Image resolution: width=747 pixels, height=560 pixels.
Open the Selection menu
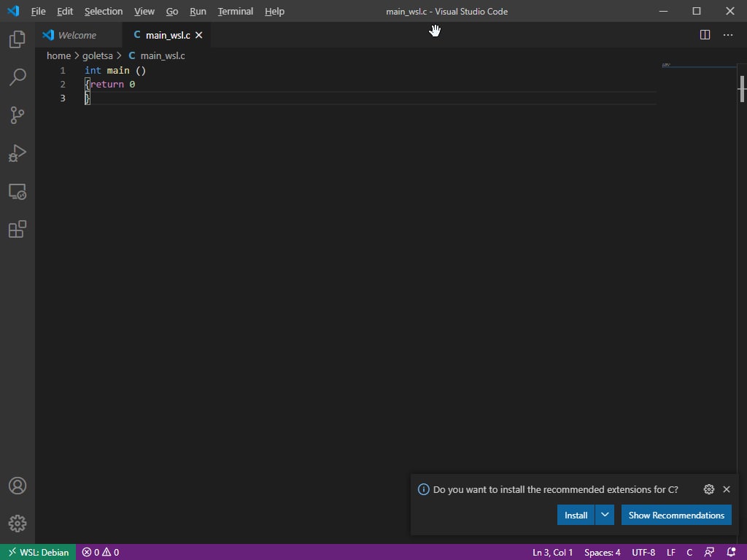pos(104,12)
